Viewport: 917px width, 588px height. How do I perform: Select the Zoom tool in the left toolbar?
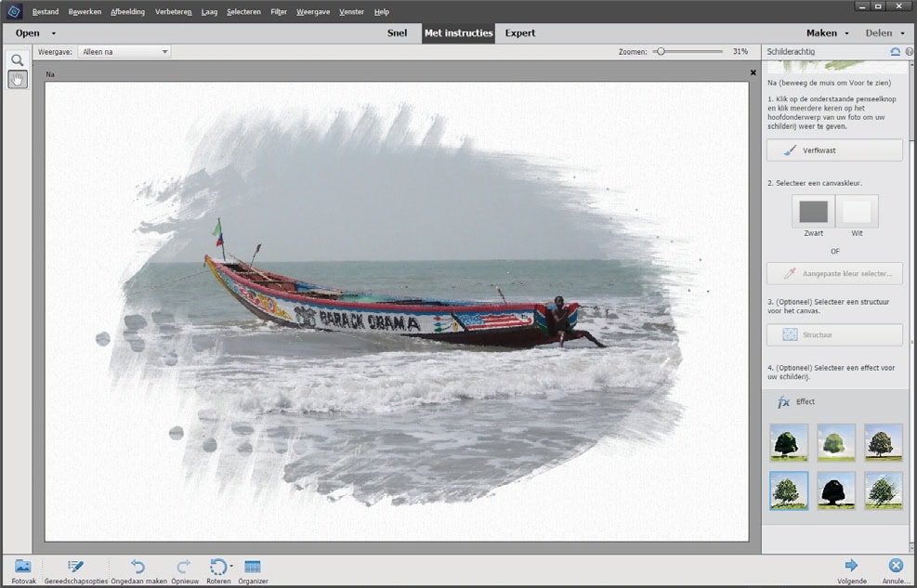(x=18, y=59)
